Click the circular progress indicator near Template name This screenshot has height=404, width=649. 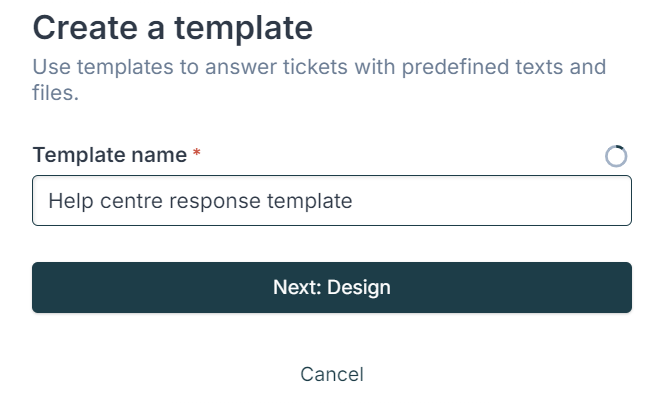coord(616,156)
